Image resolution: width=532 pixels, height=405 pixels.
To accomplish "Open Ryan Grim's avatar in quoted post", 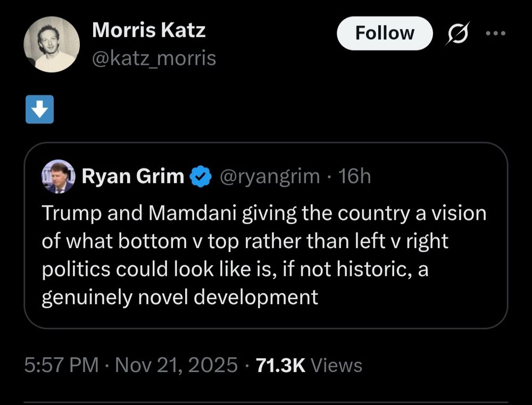I will pyautogui.click(x=58, y=176).
